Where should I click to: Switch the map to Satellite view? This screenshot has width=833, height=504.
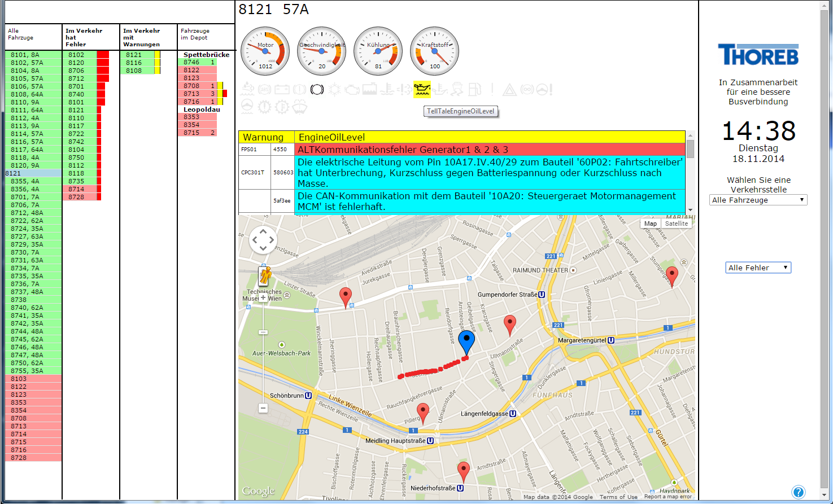[676, 223]
